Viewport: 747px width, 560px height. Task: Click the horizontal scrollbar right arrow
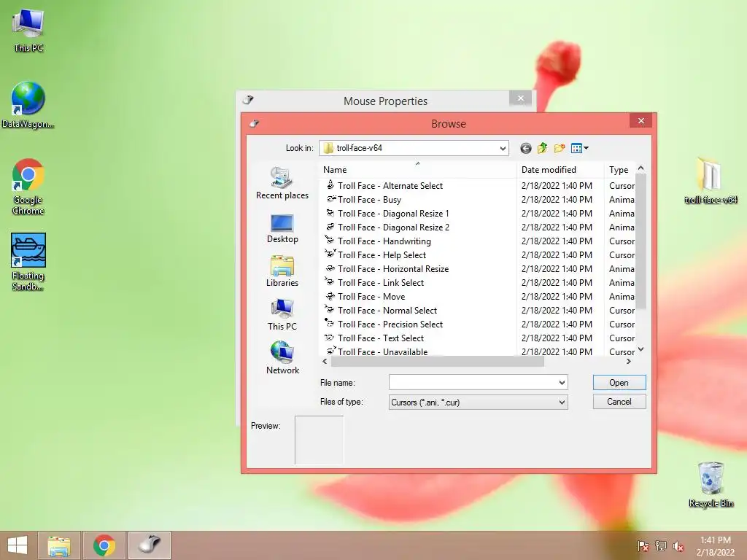point(629,362)
